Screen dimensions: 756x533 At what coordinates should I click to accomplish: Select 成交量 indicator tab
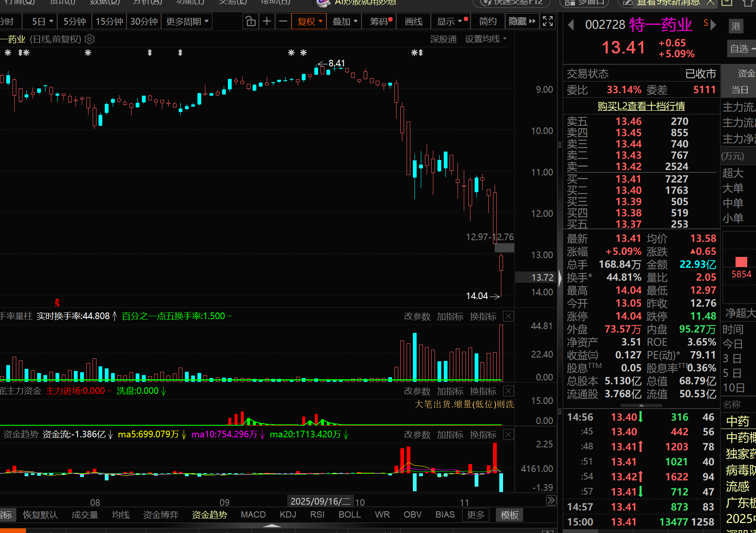coord(85,515)
